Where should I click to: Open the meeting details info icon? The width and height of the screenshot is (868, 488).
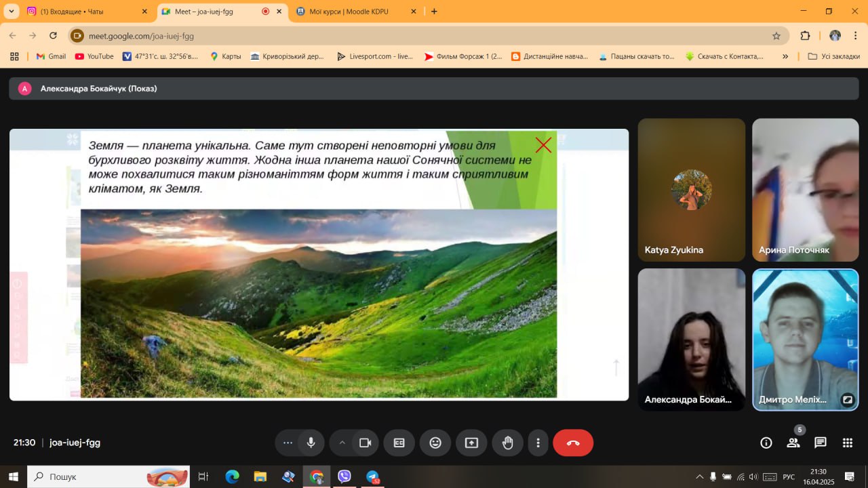click(766, 443)
